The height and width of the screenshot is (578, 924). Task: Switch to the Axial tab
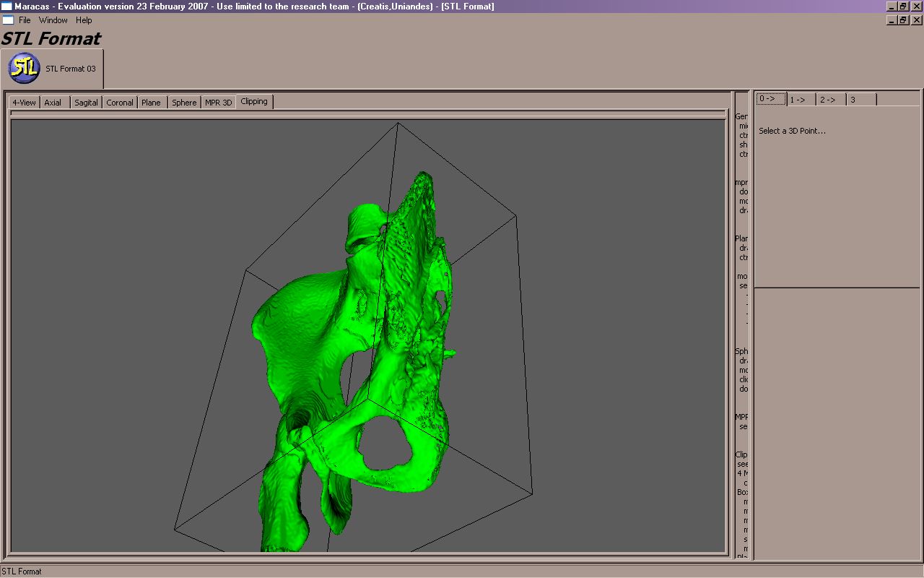pyautogui.click(x=54, y=103)
